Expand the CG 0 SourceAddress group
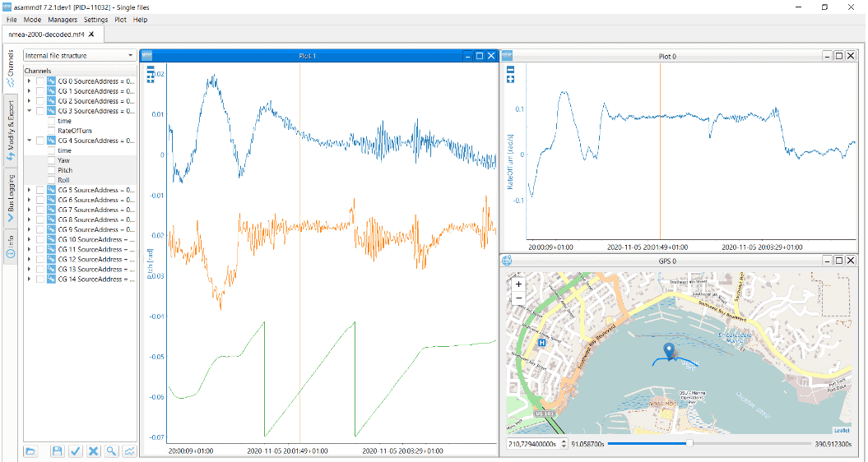Viewport: 868px width, 462px height. click(x=30, y=81)
